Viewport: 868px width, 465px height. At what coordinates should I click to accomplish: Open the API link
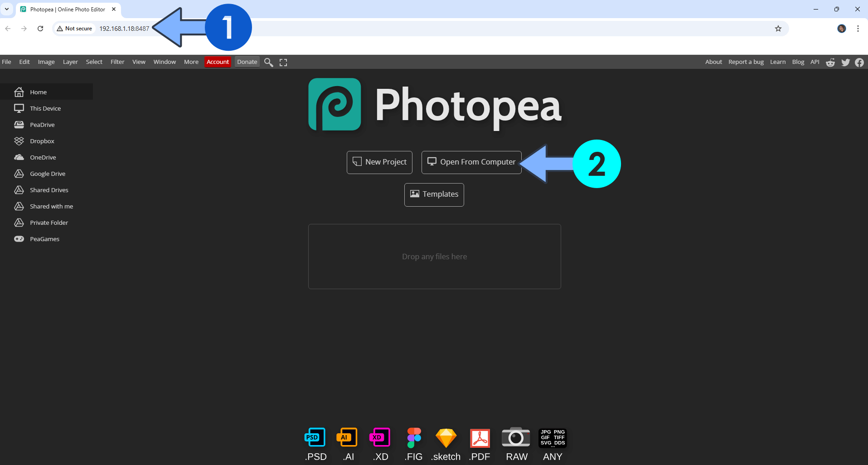(x=815, y=62)
